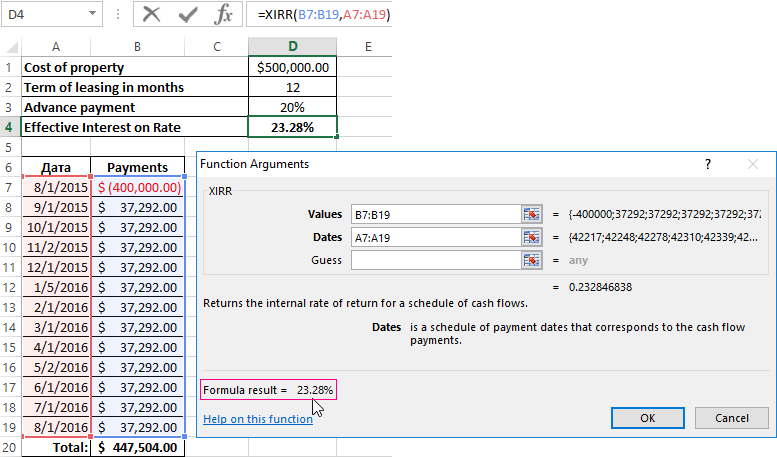Click the empty Guess field
This screenshot has width=777, height=457.
[x=436, y=260]
